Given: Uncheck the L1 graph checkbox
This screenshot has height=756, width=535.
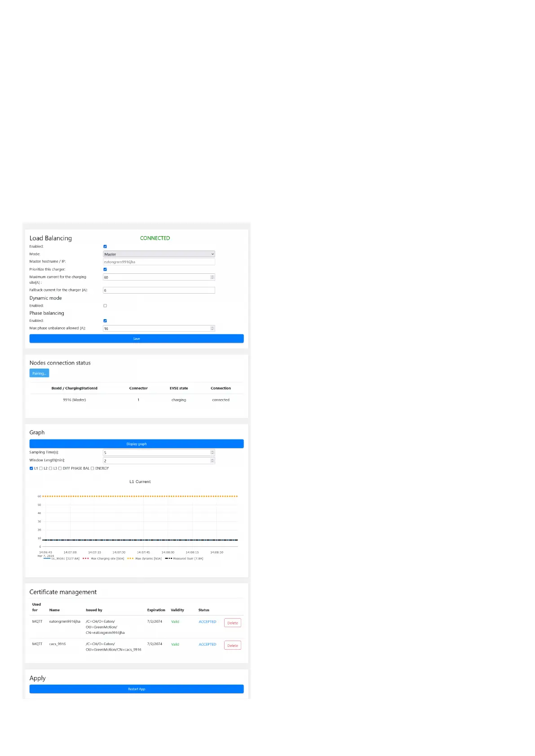Looking at the screenshot, I should [31, 468].
